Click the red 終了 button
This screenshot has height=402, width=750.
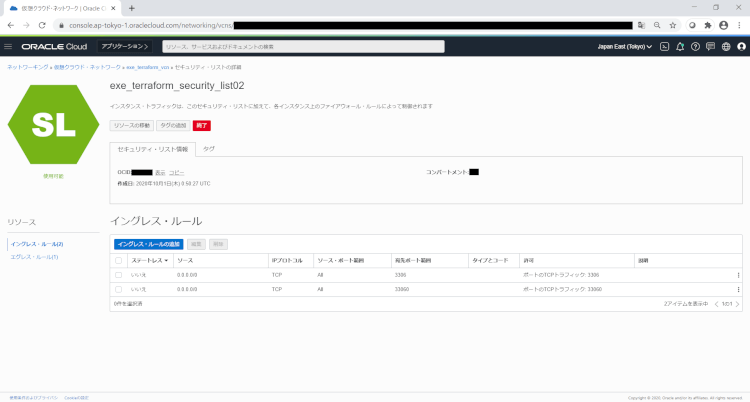tap(202, 125)
